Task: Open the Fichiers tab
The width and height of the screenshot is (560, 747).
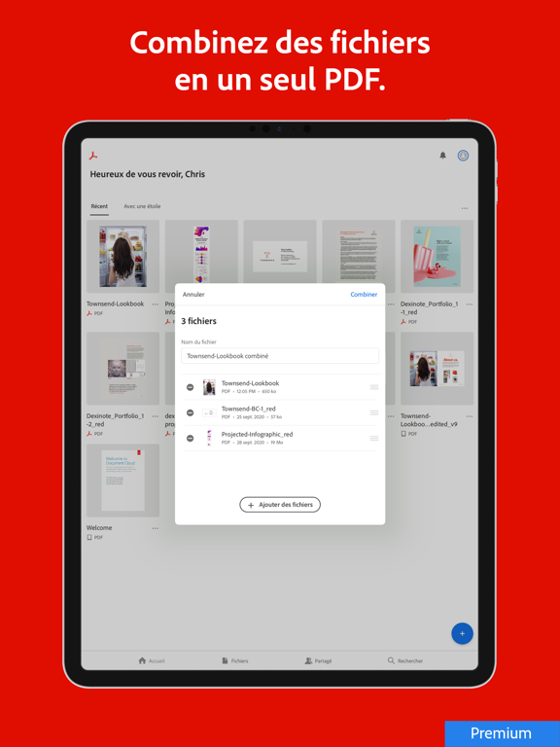Action: coord(234,660)
